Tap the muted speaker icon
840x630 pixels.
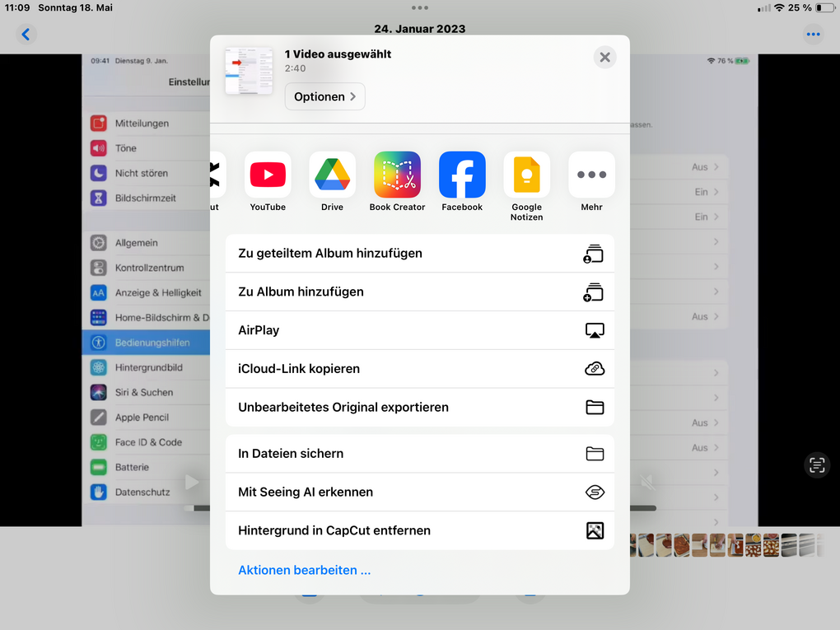647,482
